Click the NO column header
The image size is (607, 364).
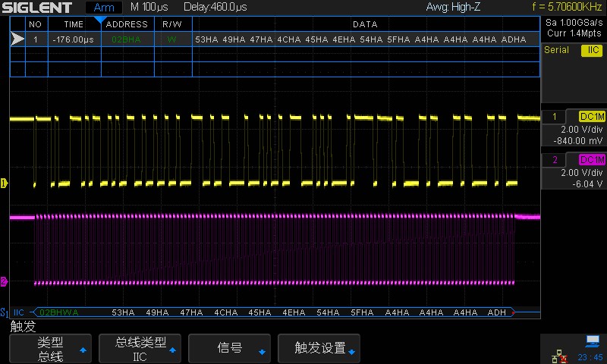click(x=35, y=24)
